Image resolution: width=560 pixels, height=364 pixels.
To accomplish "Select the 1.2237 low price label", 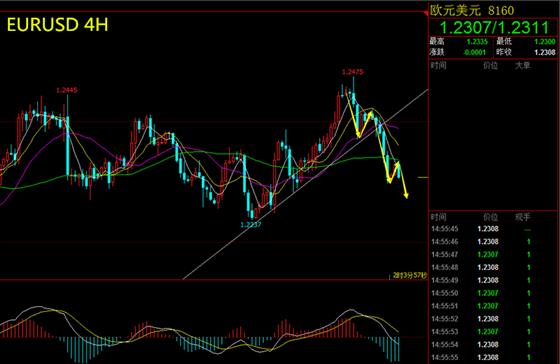I will point(251,225).
